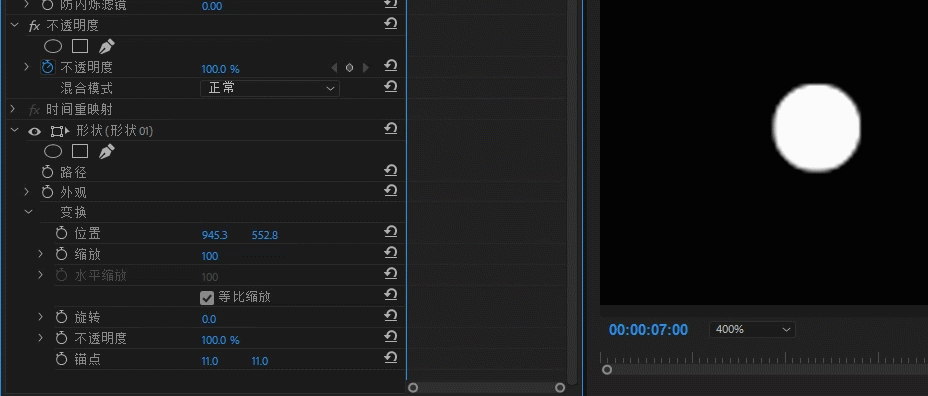Expand the 水平缩放 property
Viewport: 928px width, 396px height.
click(x=41, y=275)
